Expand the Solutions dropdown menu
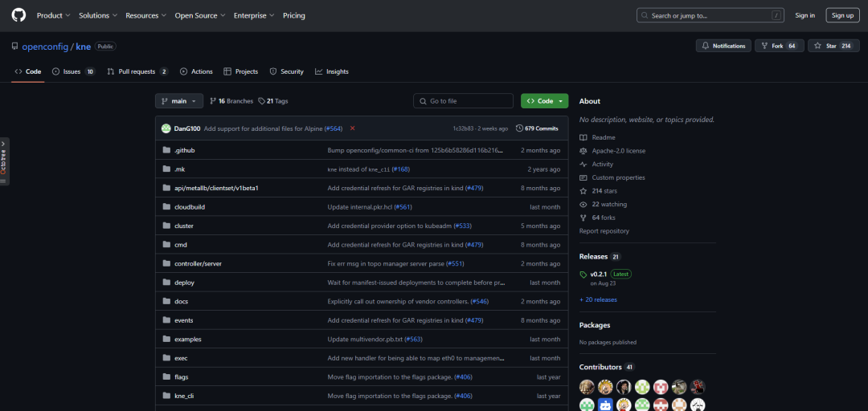Viewport: 868px width, 411px height. (98, 15)
